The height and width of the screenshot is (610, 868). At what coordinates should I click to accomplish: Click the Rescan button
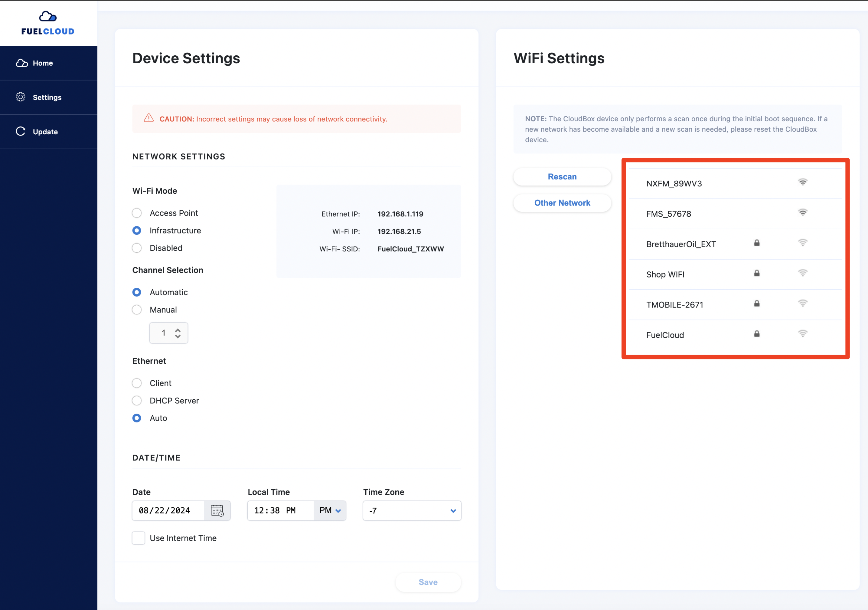click(562, 177)
